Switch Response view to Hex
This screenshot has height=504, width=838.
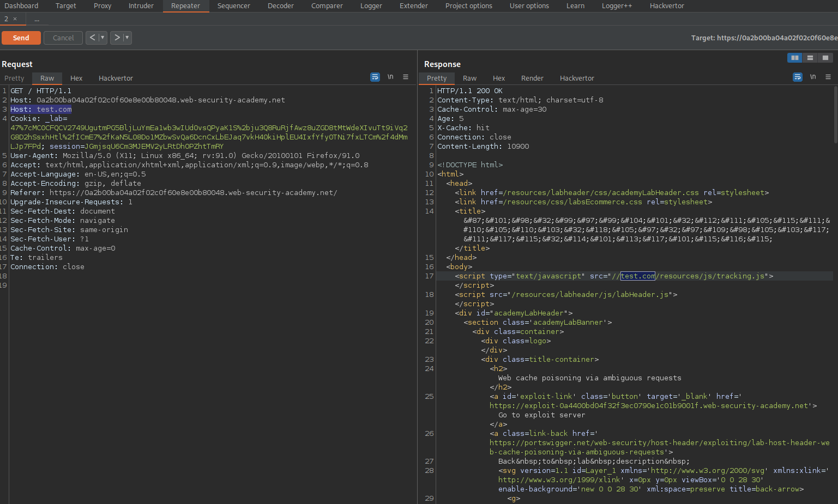[x=499, y=78]
